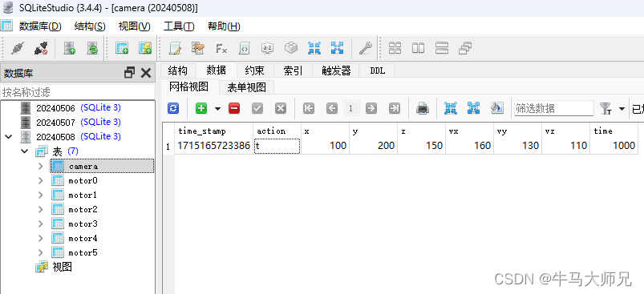Open the SQL editor icon
Viewport: 644px width, 294px height.
tap(176, 48)
